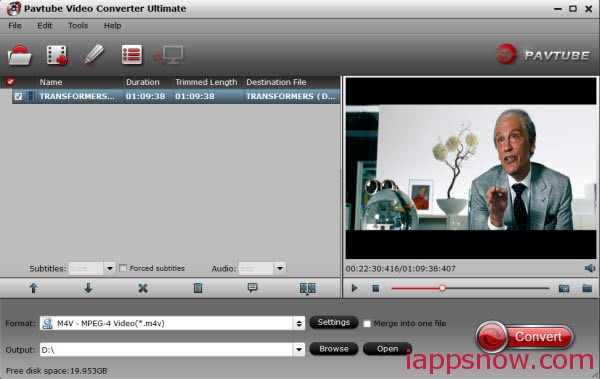
Task: Click the preview playback seek slider
Action: tap(470, 288)
